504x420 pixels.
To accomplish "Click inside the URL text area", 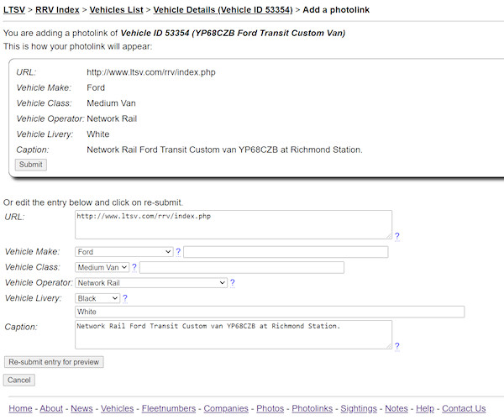I will pos(233,224).
